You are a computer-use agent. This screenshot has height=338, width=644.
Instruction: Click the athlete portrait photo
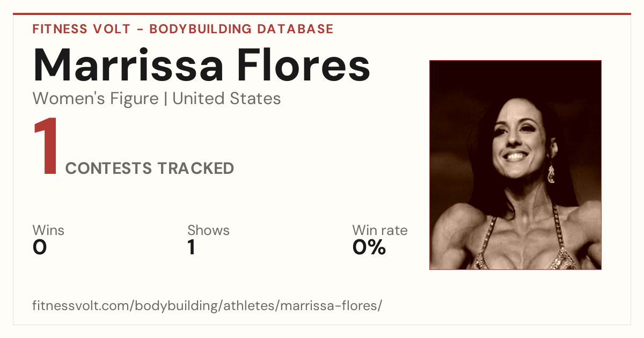[515, 165]
